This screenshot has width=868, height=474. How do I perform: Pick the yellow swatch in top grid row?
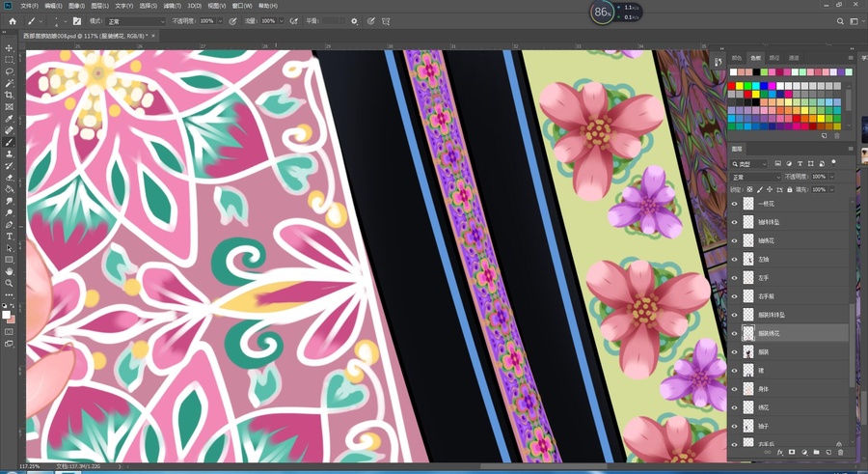pos(739,86)
